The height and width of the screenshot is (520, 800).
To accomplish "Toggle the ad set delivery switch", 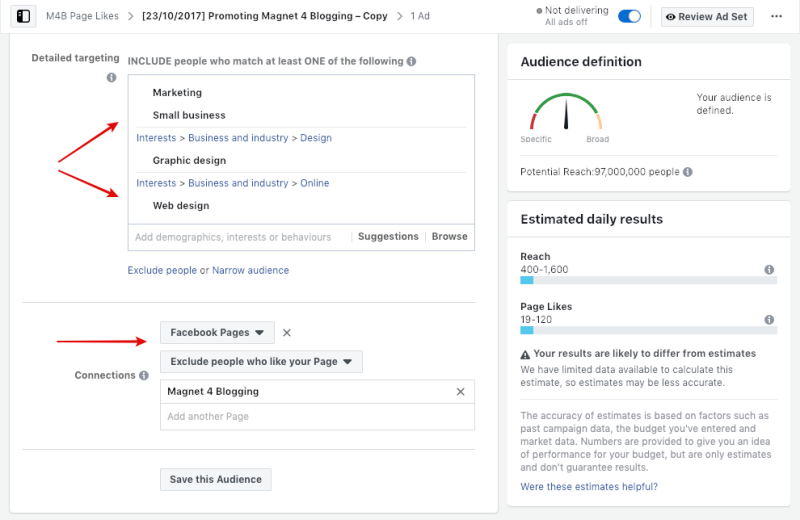I will 630,17.
